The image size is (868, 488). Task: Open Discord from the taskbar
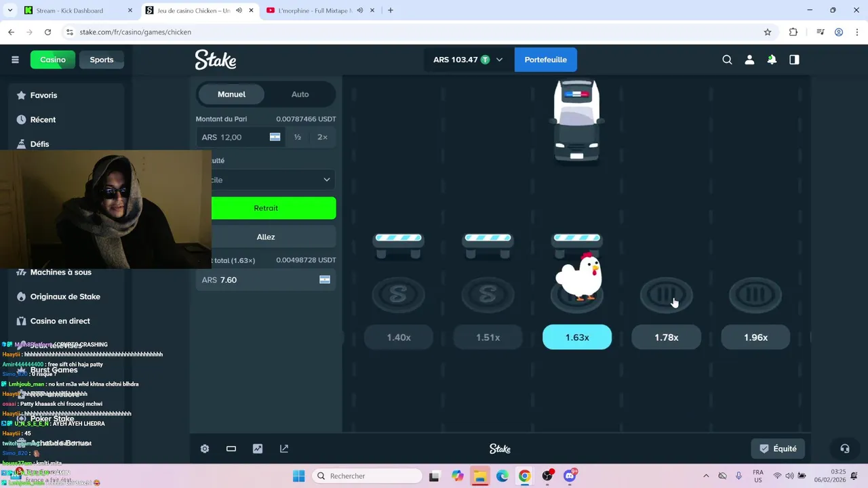[570, 476]
